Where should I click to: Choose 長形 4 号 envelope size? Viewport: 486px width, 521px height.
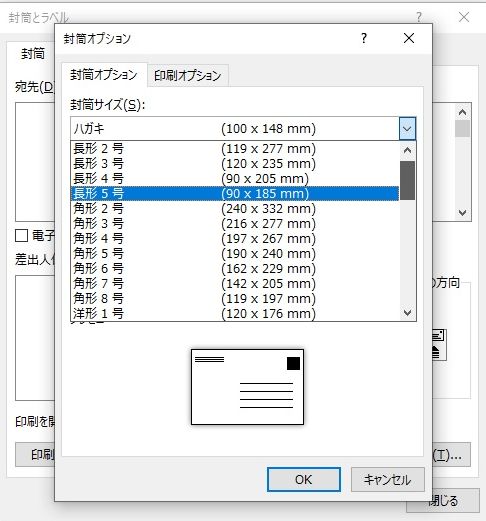(x=235, y=179)
